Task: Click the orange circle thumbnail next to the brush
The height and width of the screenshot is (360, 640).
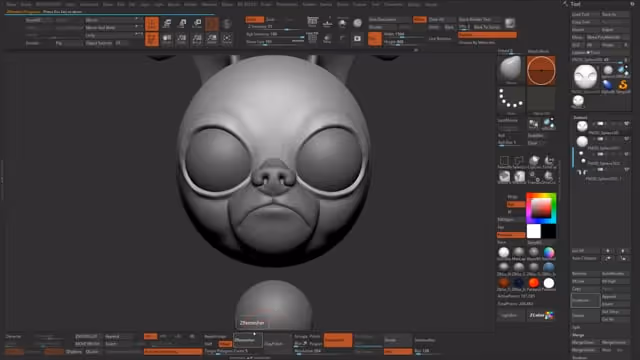Action: (541, 71)
